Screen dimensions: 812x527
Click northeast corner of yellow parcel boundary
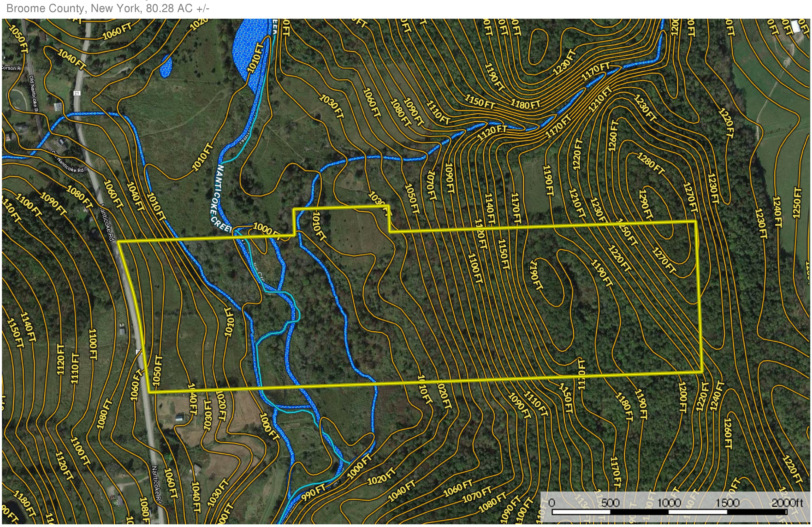pos(696,222)
